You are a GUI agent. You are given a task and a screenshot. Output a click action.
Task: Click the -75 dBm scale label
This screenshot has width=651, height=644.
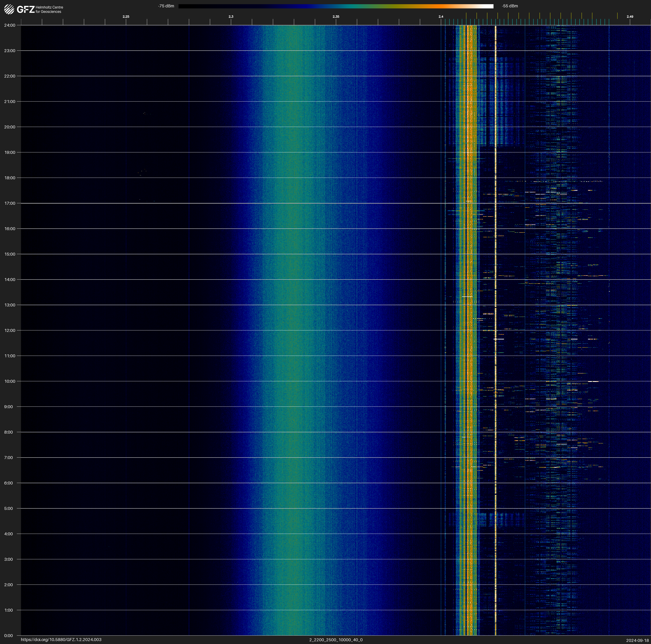point(166,6)
